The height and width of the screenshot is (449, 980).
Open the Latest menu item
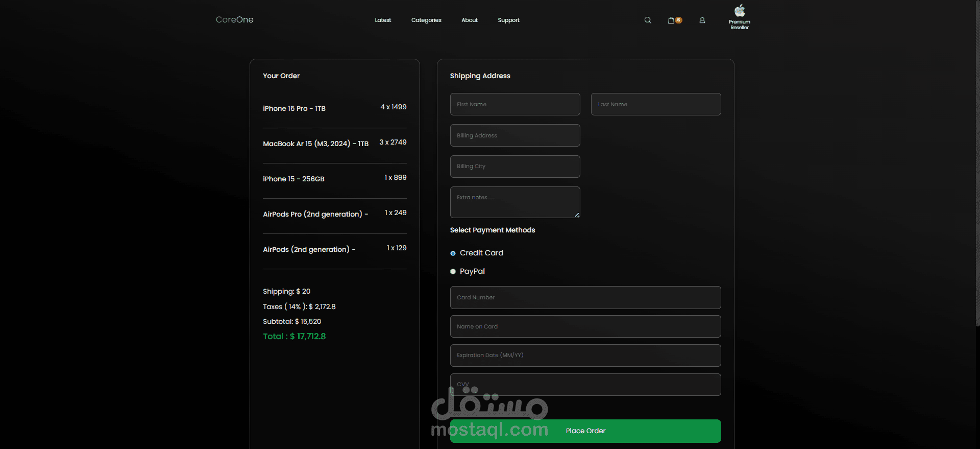pyautogui.click(x=383, y=20)
